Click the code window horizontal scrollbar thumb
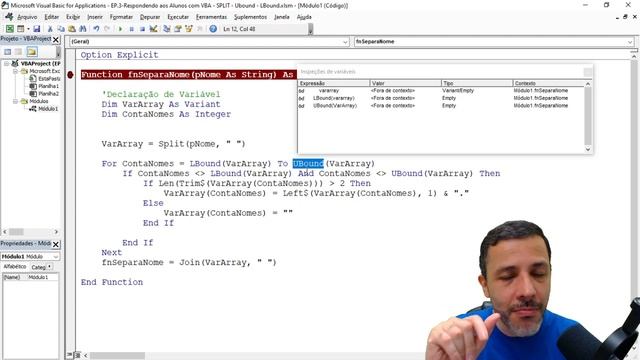 pos(117,356)
